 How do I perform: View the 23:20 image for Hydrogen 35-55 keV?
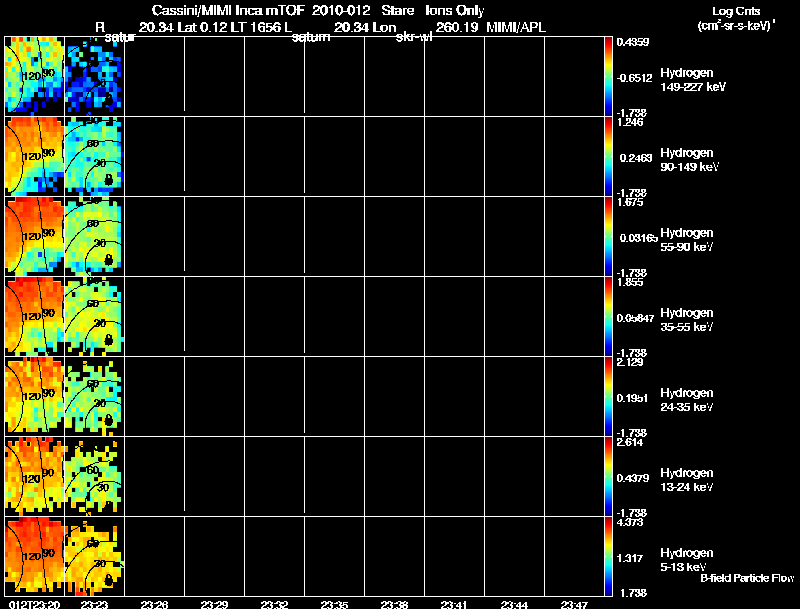(x=34, y=316)
